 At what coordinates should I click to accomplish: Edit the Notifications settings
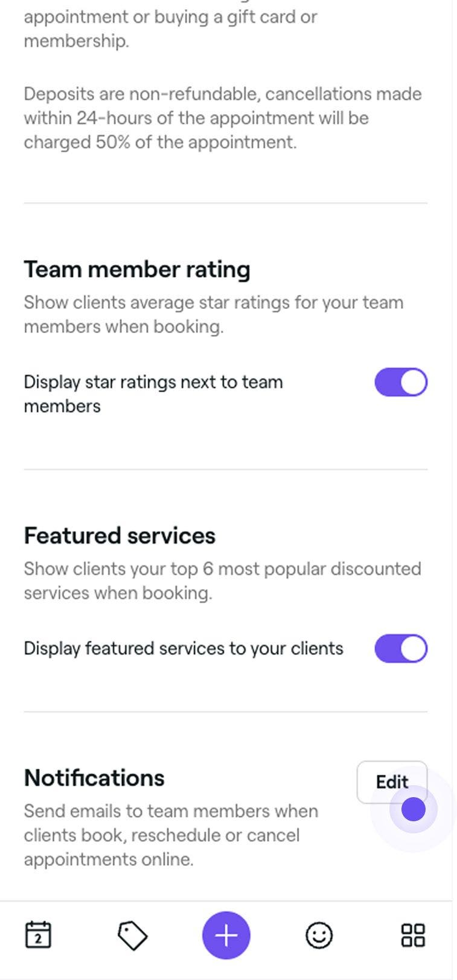click(x=392, y=782)
